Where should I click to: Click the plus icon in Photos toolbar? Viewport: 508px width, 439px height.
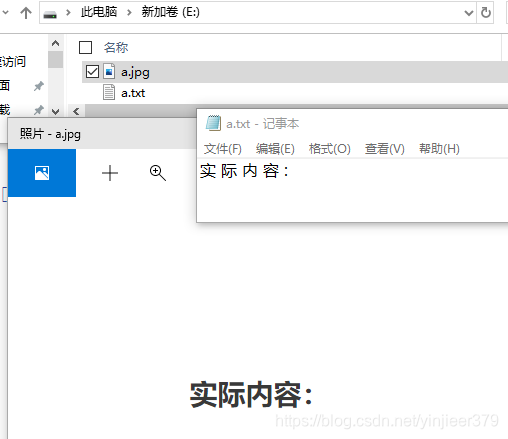click(110, 173)
